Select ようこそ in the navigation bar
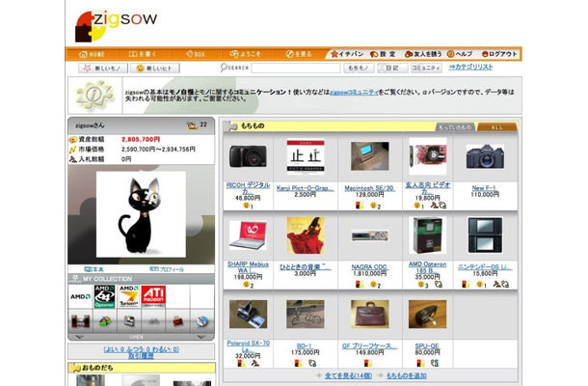Image resolution: width=588 pixels, height=386 pixels. (x=245, y=54)
